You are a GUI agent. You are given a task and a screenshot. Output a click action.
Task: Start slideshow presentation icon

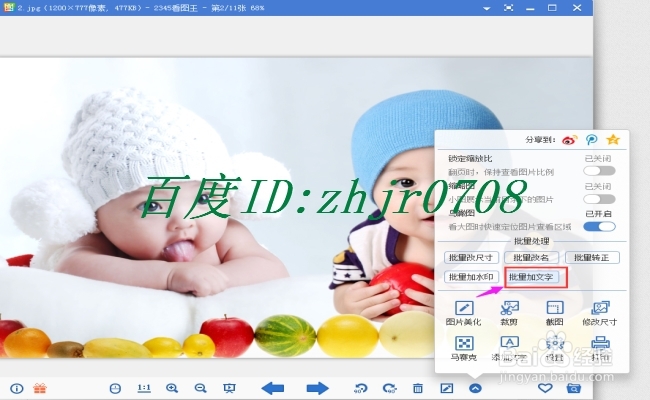229,388
